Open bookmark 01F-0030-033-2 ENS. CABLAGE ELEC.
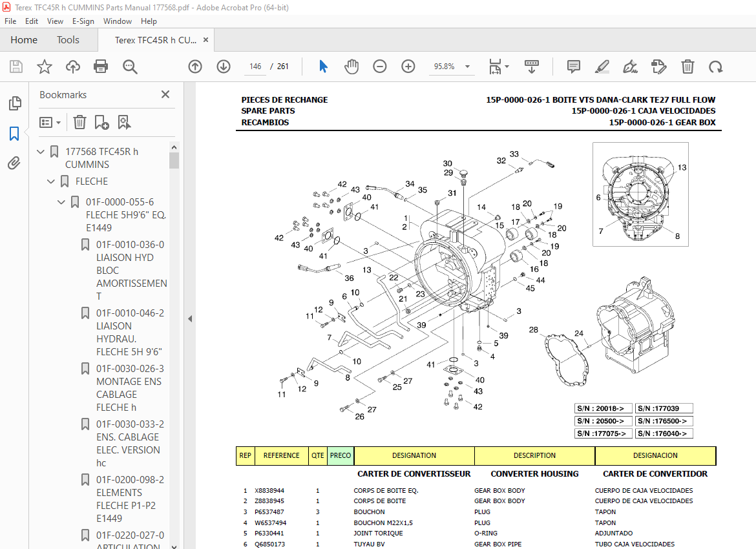The height and width of the screenshot is (549, 756). click(130, 444)
